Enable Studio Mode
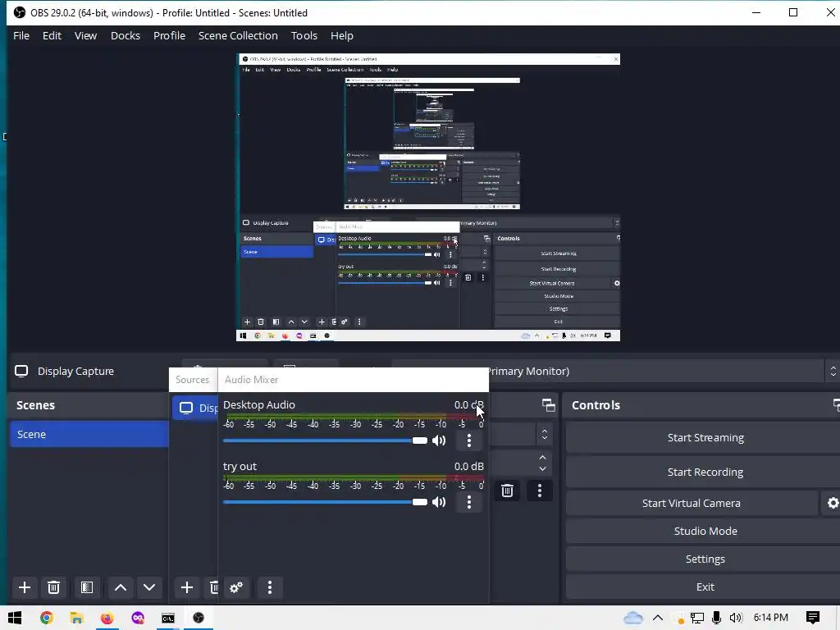The width and height of the screenshot is (840, 630). pos(705,531)
